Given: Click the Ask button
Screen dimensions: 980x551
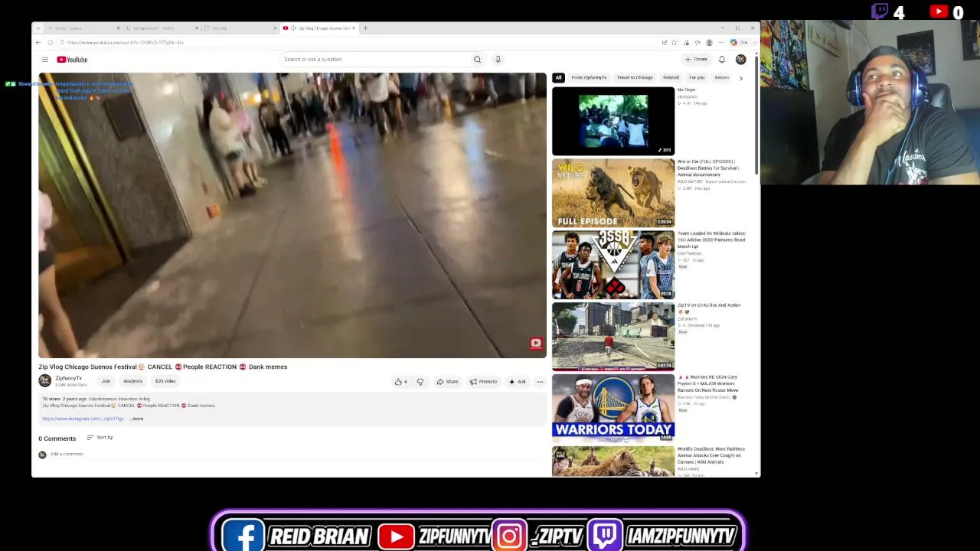Looking at the screenshot, I should 518,382.
